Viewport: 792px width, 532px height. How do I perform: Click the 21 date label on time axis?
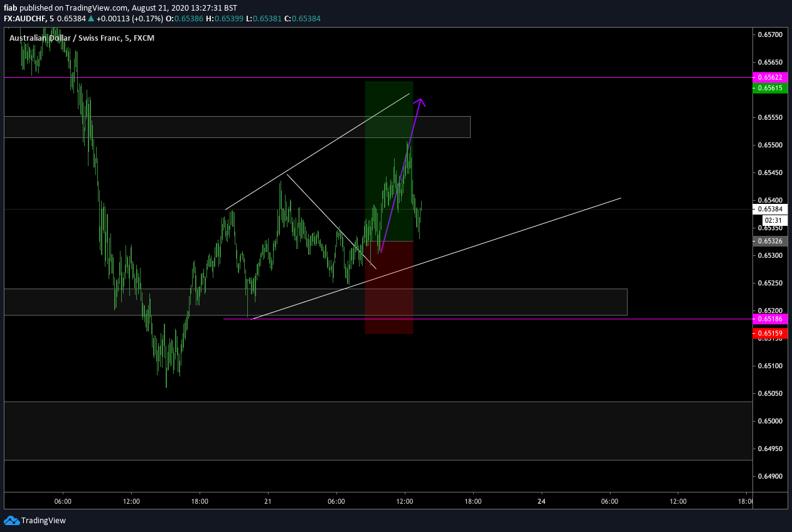[x=268, y=501]
